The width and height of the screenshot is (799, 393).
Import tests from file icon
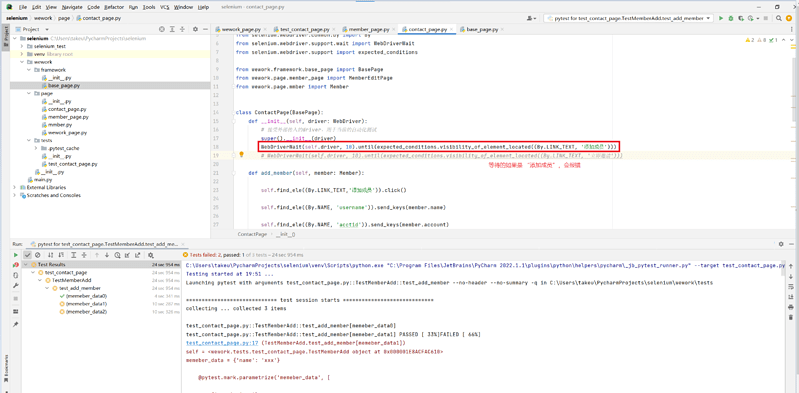tap(127, 255)
